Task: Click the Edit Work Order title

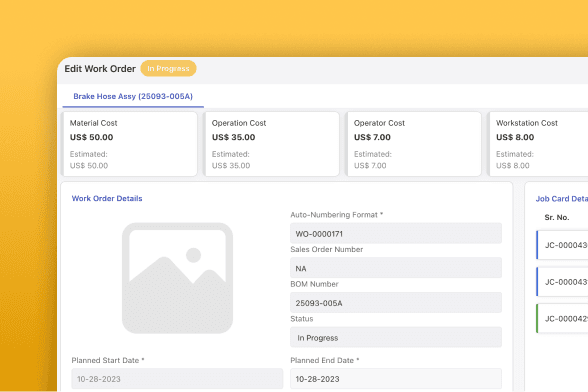Action: click(x=100, y=69)
